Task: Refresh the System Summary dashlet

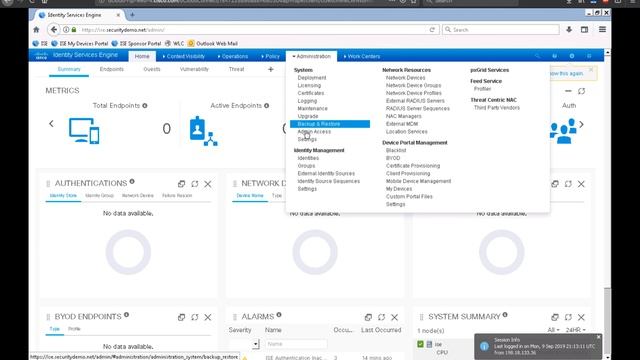Action: pyautogui.click(x=568, y=317)
